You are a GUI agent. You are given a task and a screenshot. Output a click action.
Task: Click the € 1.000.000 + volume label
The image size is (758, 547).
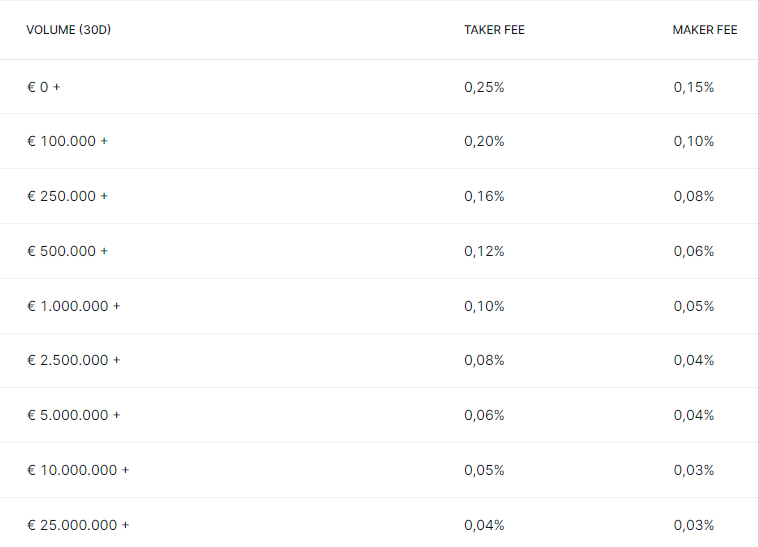click(x=73, y=306)
